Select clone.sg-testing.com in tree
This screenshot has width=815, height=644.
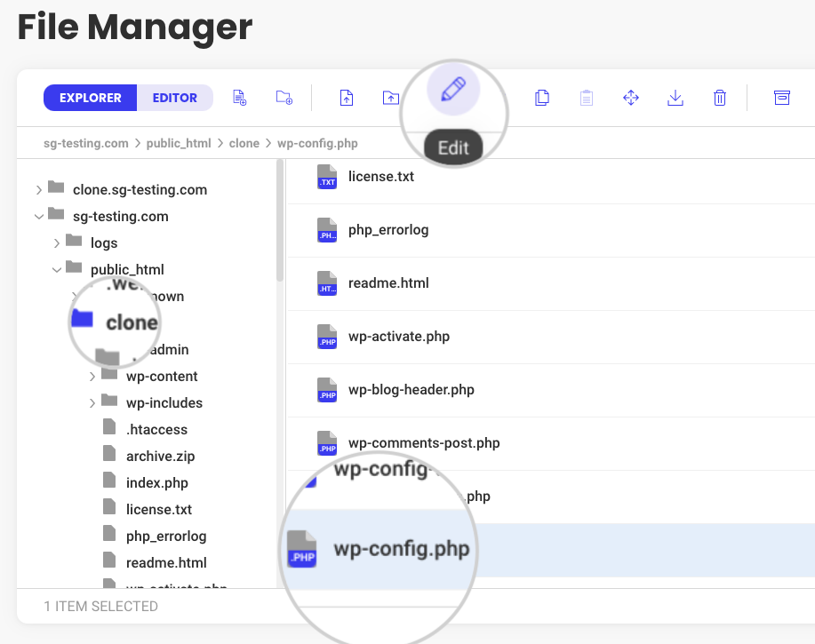point(140,190)
